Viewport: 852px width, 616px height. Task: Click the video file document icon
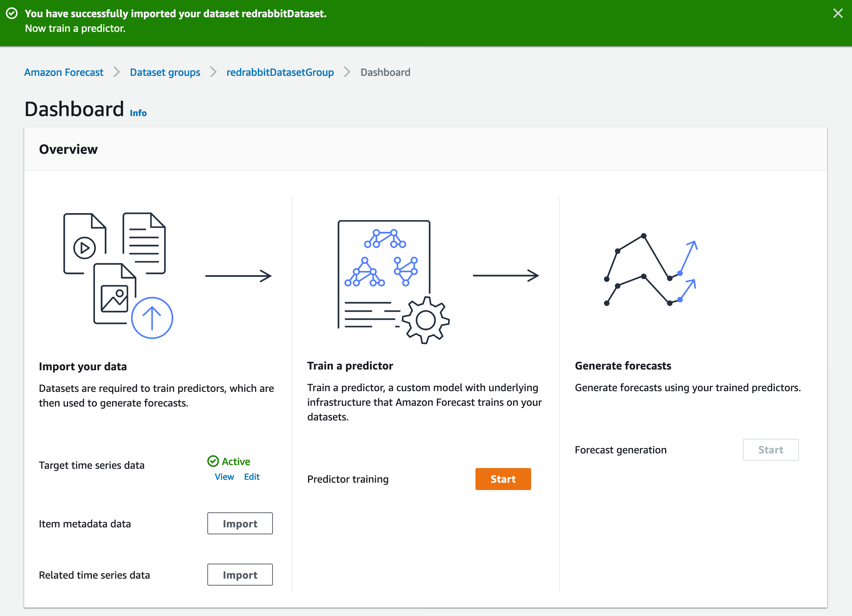pyautogui.click(x=85, y=244)
